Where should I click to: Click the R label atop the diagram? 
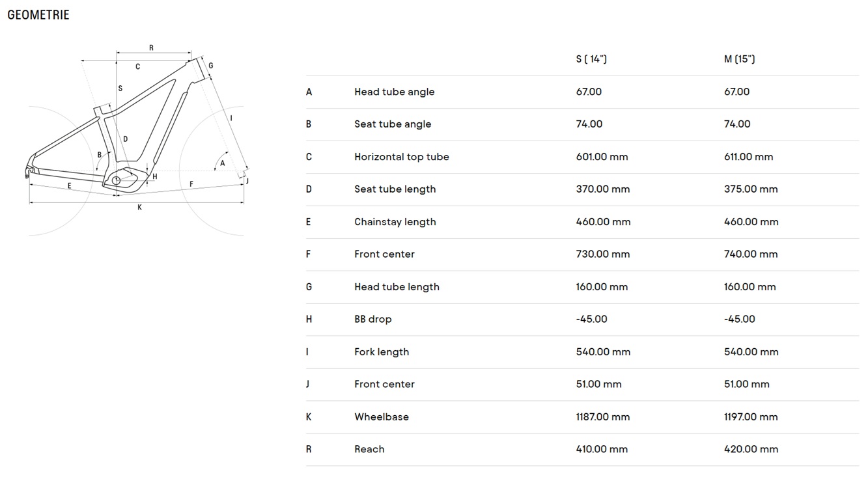(x=151, y=48)
